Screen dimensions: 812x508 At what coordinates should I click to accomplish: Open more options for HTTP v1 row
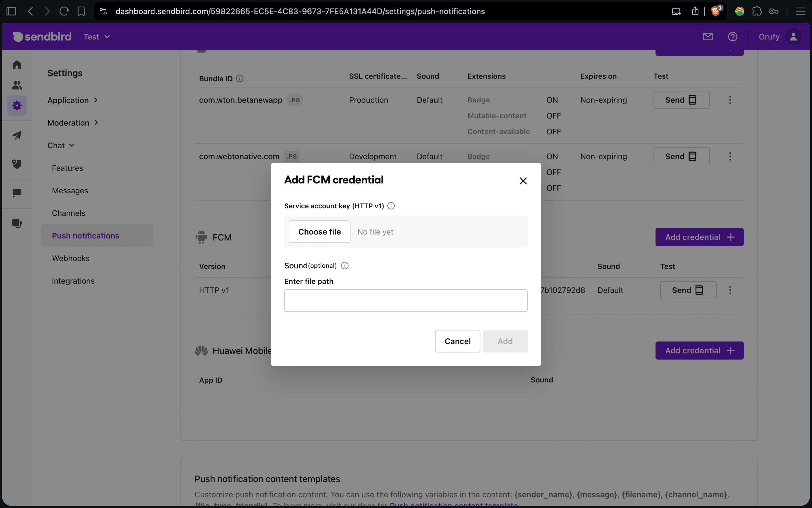[730, 290]
